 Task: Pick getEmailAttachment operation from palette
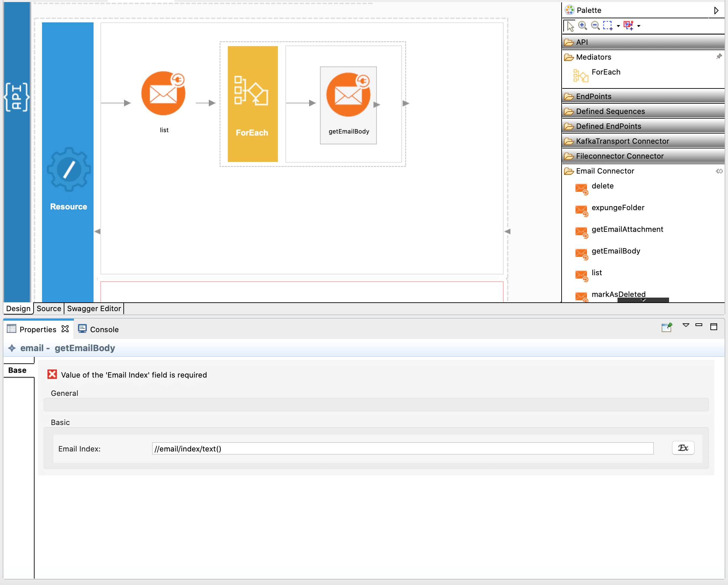[x=619, y=231]
